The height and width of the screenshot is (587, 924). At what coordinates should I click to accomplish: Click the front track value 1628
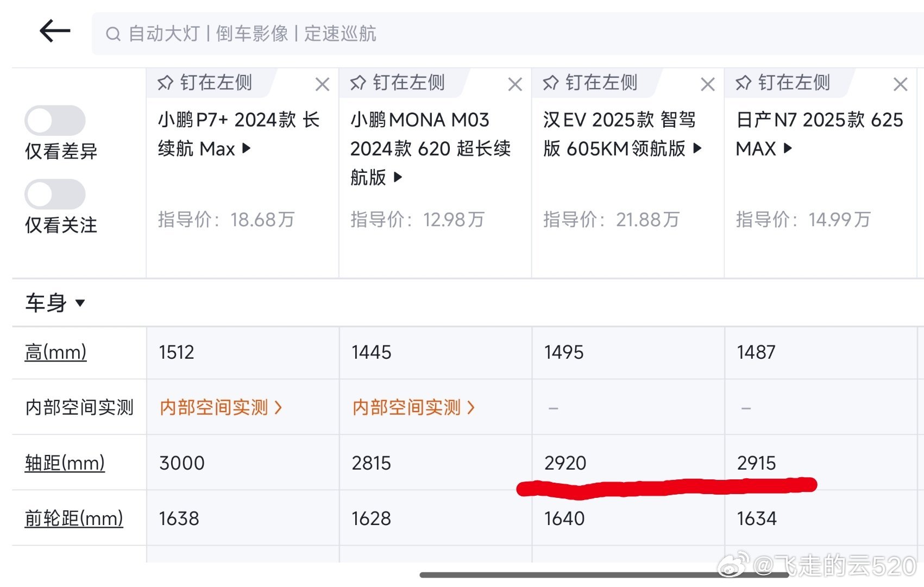[371, 519]
